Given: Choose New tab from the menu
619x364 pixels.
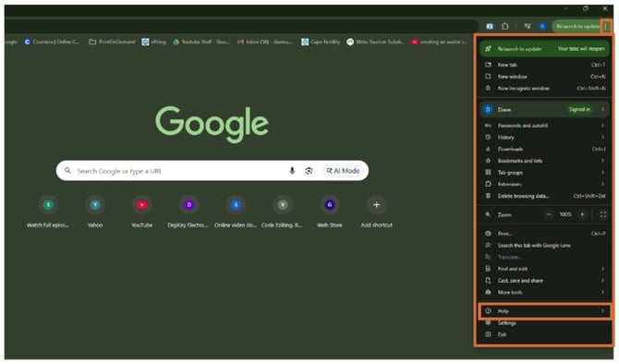Looking at the screenshot, I should tap(545, 65).
